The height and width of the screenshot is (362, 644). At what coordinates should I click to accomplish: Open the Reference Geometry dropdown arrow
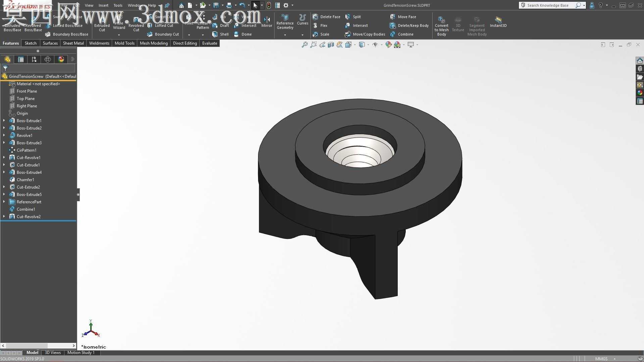285,35
